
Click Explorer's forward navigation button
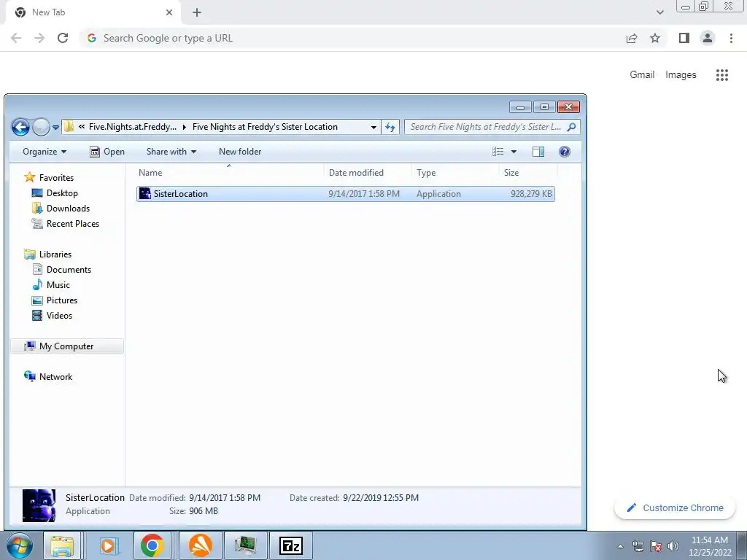(x=42, y=127)
